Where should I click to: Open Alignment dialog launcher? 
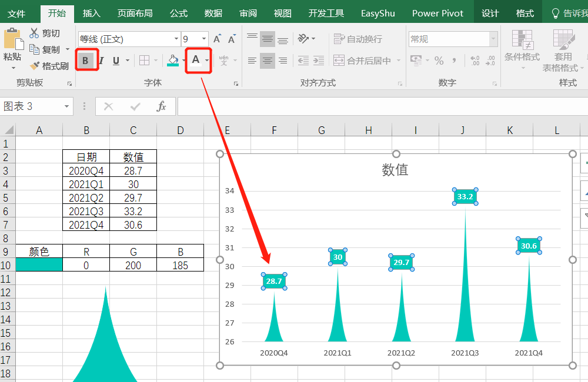click(400, 83)
